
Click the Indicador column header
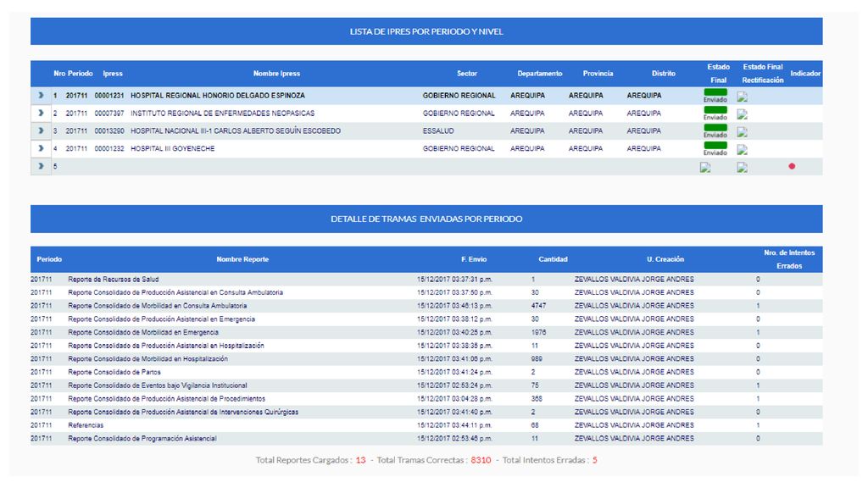(x=805, y=73)
